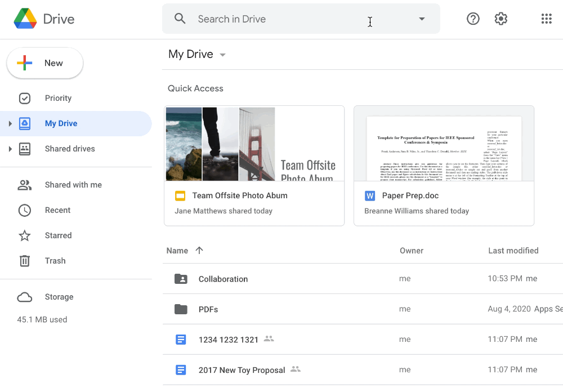Click the shared indicator on 1234 1232 1321
The width and height of the screenshot is (563, 392).
[269, 339]
